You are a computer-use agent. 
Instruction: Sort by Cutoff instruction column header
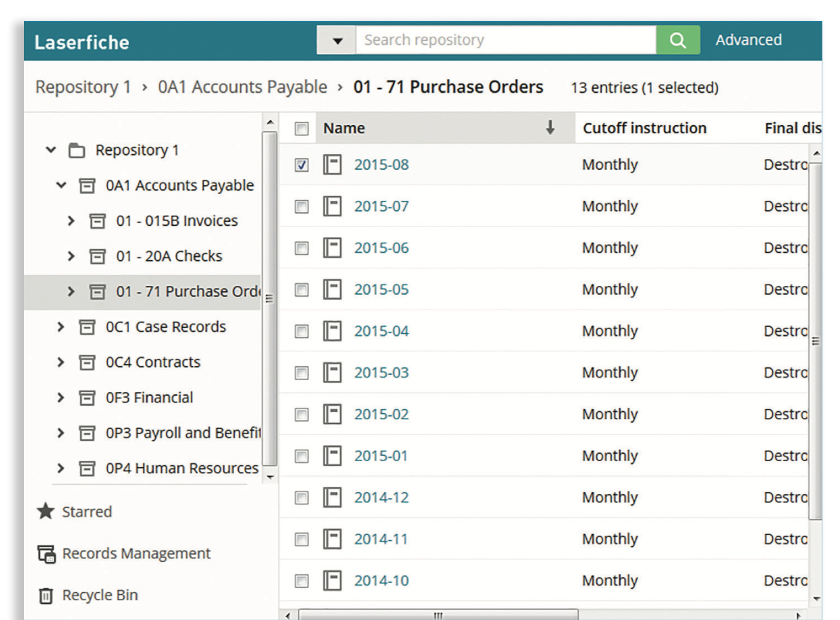tap(644, 128)
